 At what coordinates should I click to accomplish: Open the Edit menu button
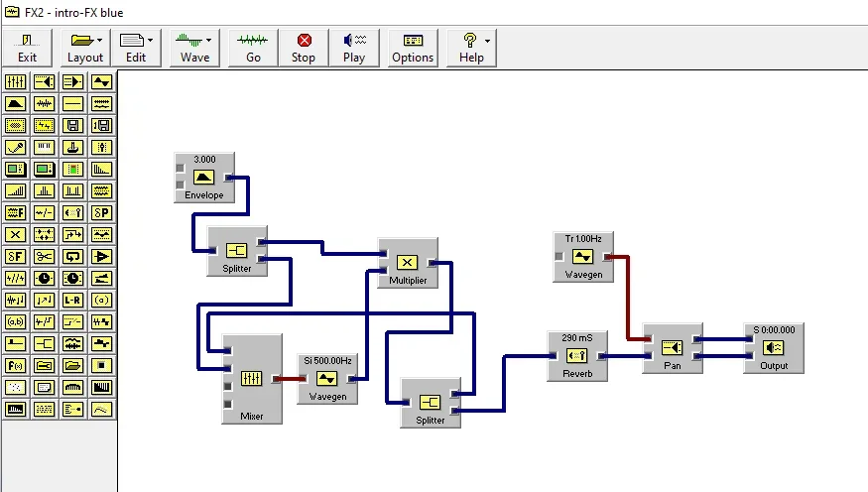click(136, 48)
